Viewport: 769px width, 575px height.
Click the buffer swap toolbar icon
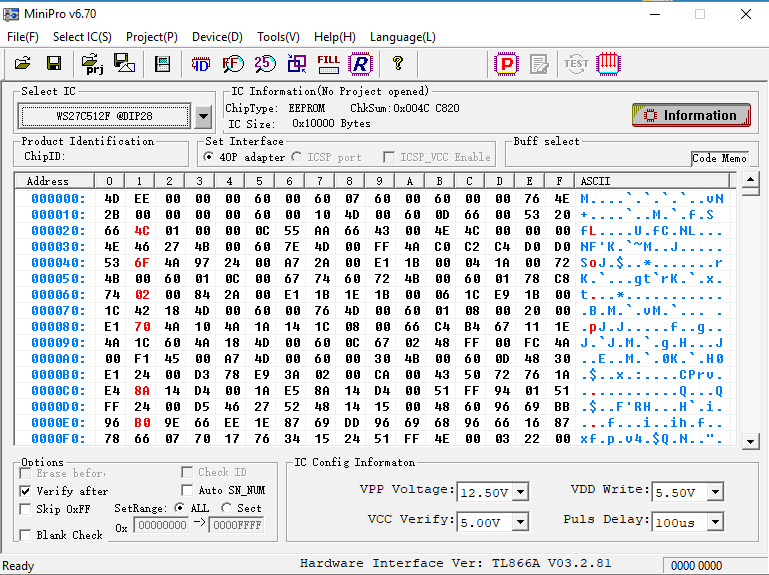[x=297, y=64]
